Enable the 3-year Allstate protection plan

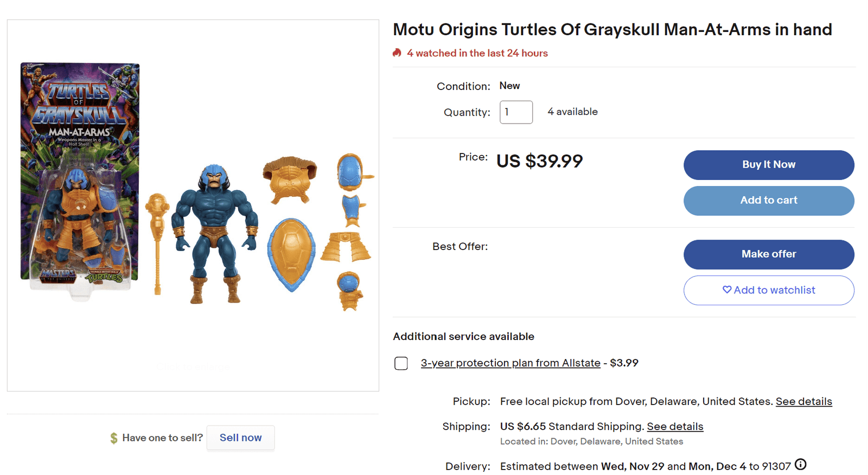[x=401, y=363]
